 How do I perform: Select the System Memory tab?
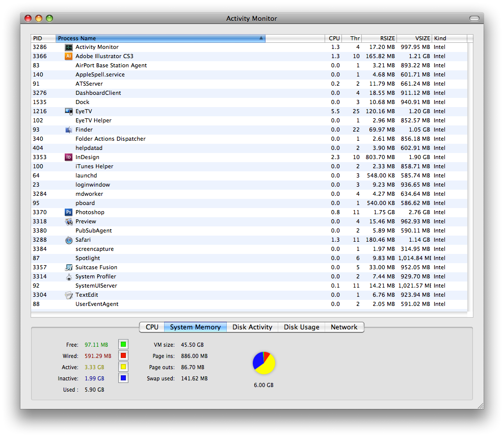coord(195,327)
